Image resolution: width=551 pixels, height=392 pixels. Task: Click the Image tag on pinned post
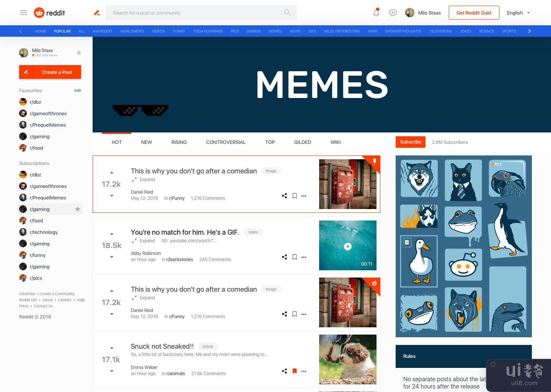click(271, 171)
